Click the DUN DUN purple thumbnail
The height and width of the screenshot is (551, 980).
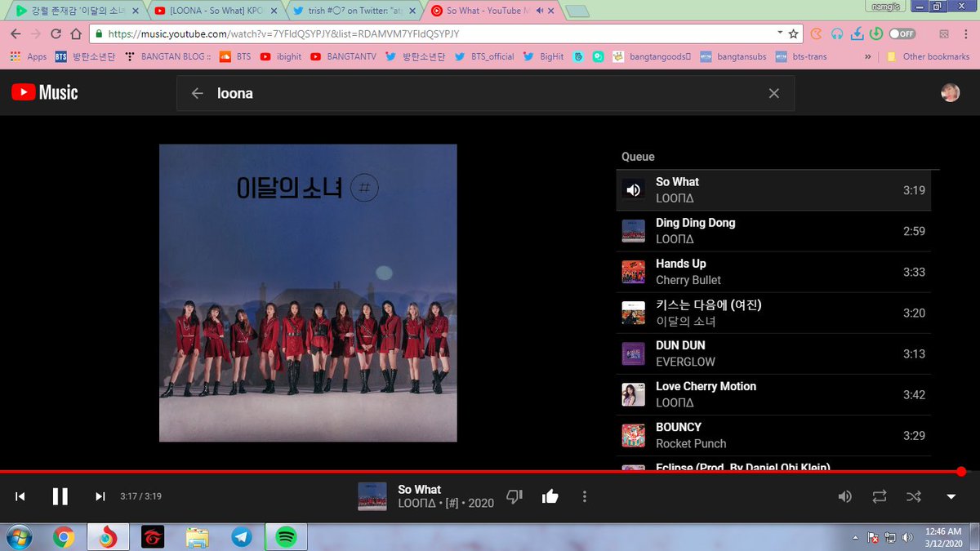[x=634, y=353]
